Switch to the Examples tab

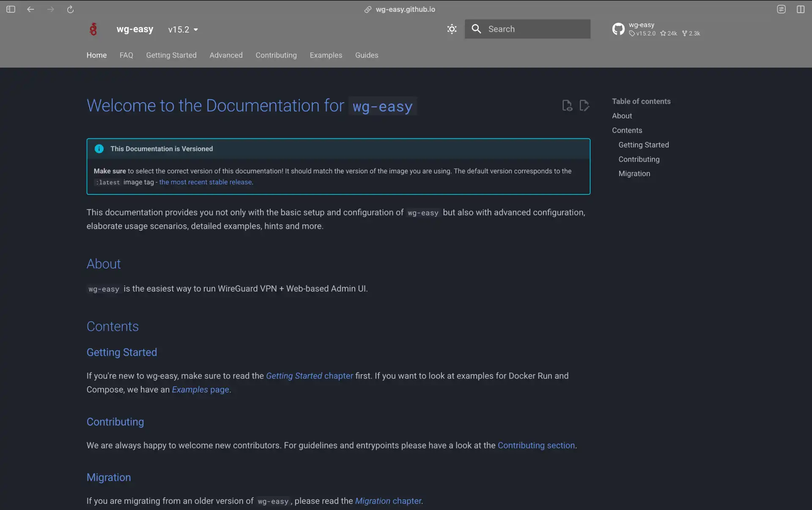tap(326, 55)
